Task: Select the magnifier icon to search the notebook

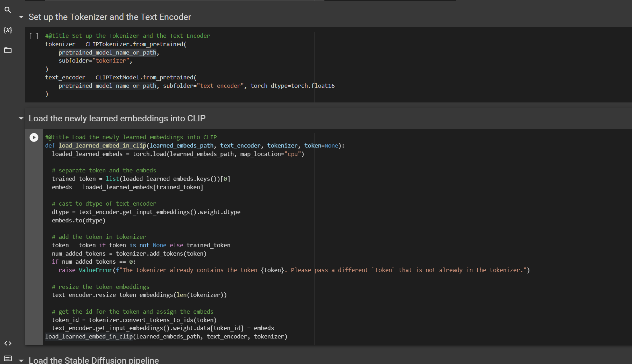Action: coord(8,10)
